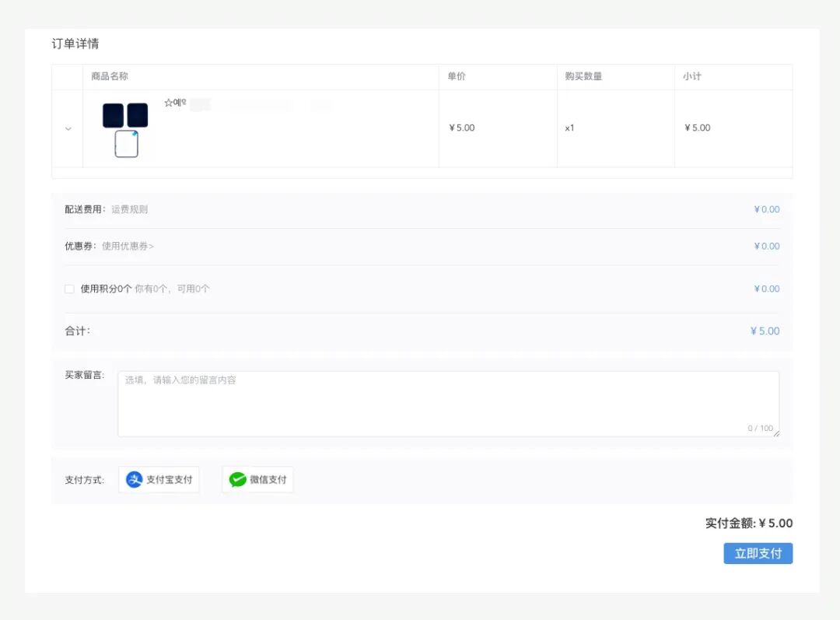Click the 0 / 100 character counter
This screenshot has width=840, height=620.
pos(760,428)
